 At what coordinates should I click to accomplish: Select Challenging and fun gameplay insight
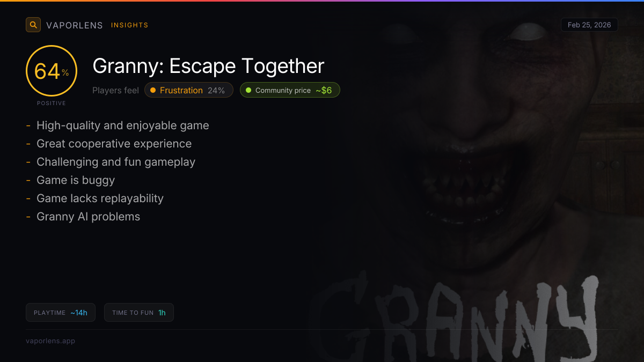click(x=116, y=162)
